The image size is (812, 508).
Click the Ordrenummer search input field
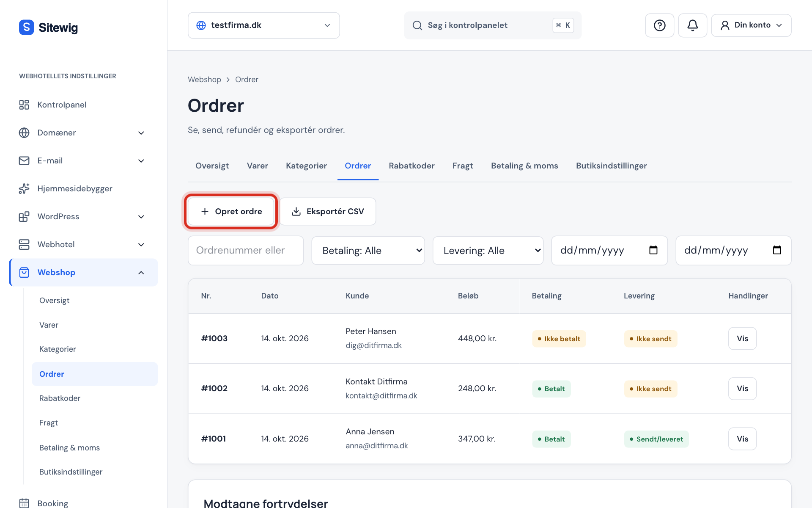pos(246,251)
